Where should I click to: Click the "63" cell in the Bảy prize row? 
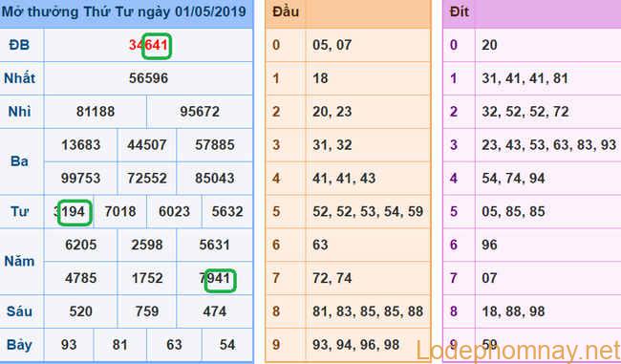coord(174,345)
